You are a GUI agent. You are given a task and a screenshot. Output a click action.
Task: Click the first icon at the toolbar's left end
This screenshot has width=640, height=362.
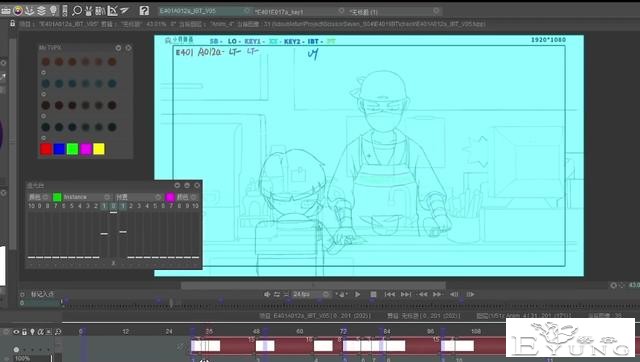click(6, 11)
